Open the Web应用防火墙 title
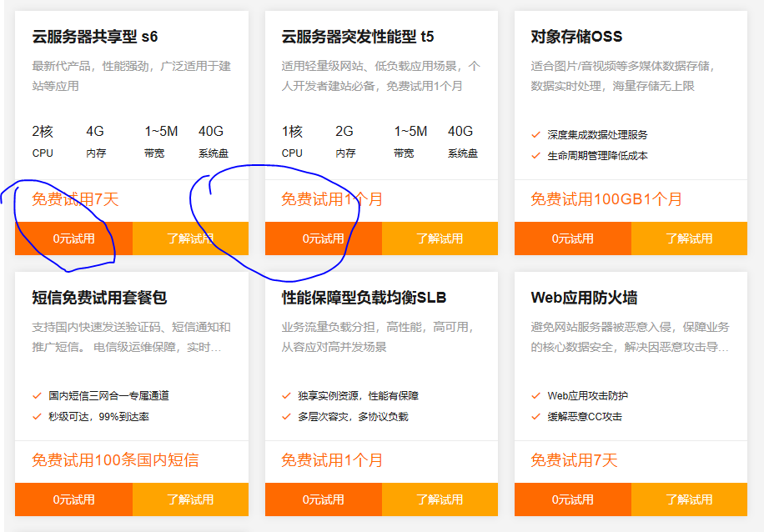764x532 pixels. (584, 297)
